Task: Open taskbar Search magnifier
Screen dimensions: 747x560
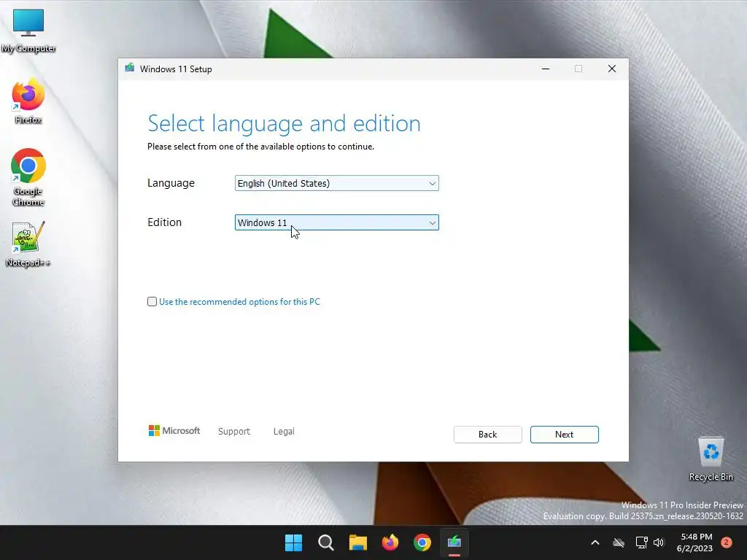Action: (326, 542)
